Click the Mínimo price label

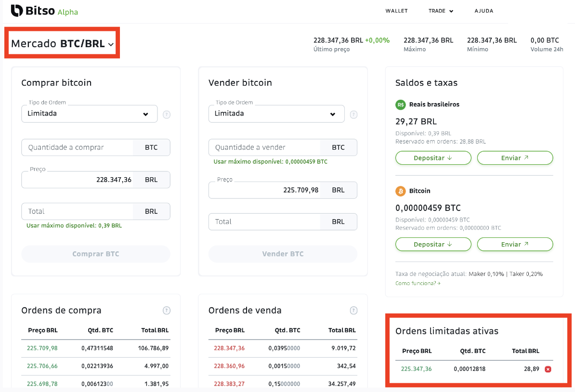point(477,50)
